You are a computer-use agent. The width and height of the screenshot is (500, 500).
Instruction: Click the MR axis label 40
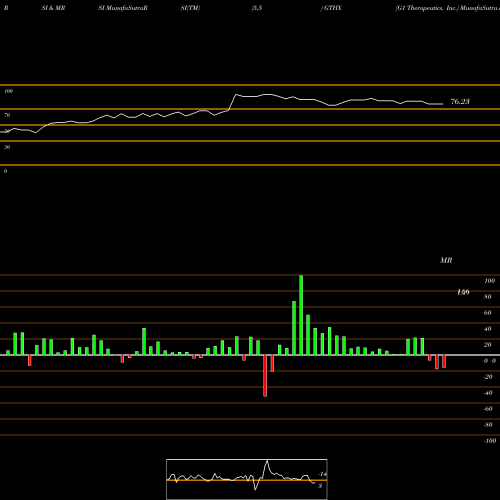pos(488,329)
